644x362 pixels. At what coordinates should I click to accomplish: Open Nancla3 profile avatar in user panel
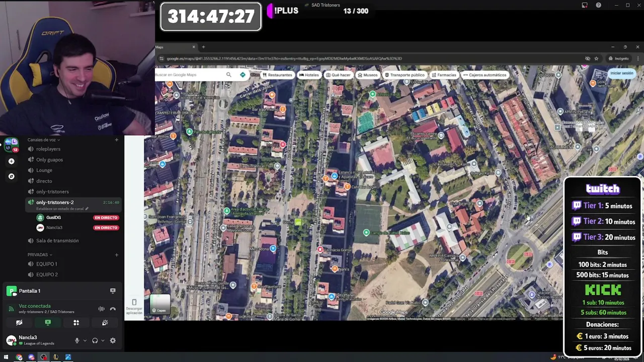(11, 340)
